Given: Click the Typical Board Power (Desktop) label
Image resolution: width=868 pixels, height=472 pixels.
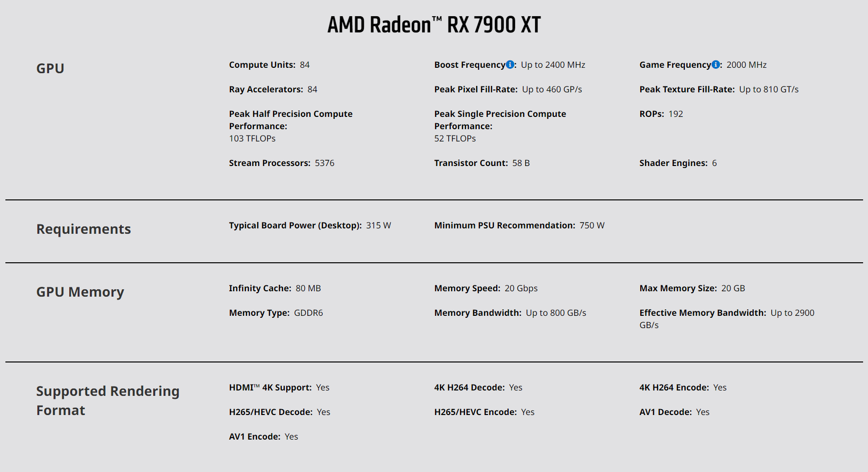Looking at the screenshot, I should 295,225.
